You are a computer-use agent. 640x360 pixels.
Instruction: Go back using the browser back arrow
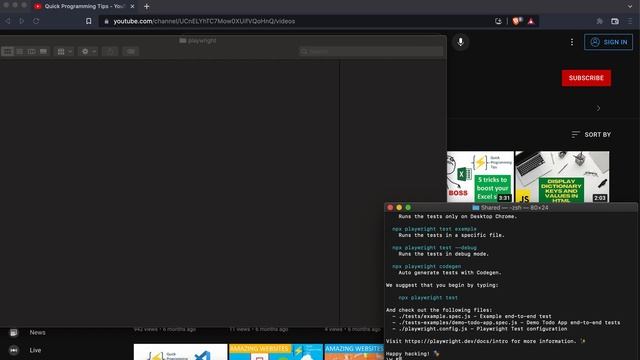coord(8,21)
